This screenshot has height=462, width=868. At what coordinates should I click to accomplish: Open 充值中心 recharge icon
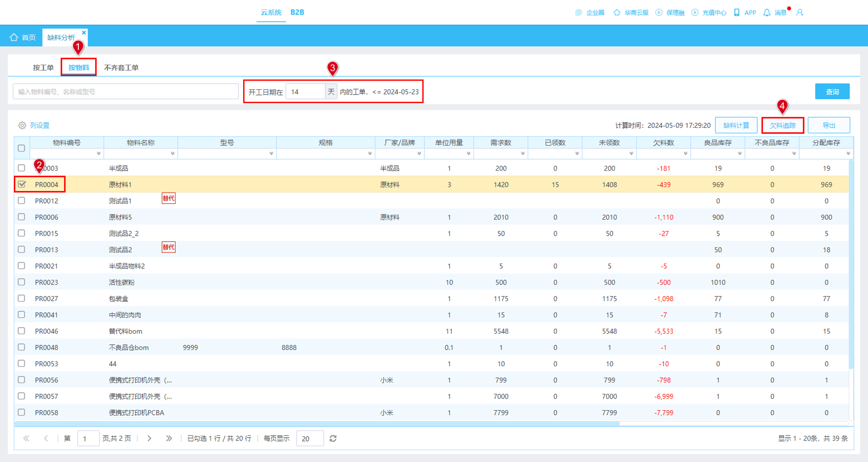[694, 12]
